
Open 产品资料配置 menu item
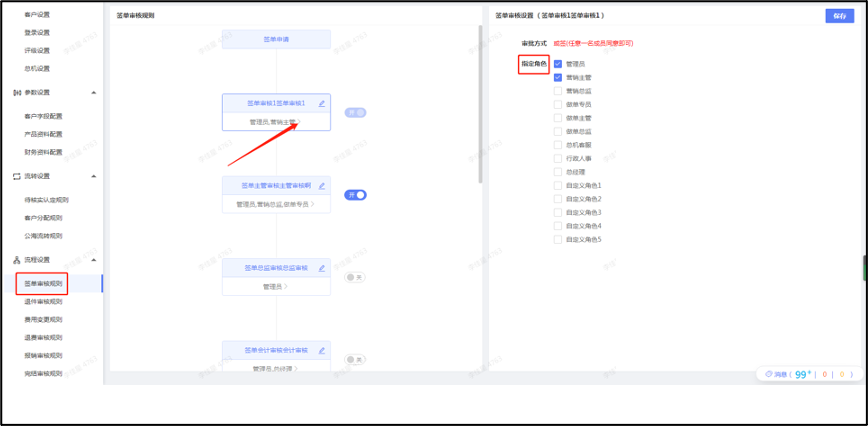[43, 134]
